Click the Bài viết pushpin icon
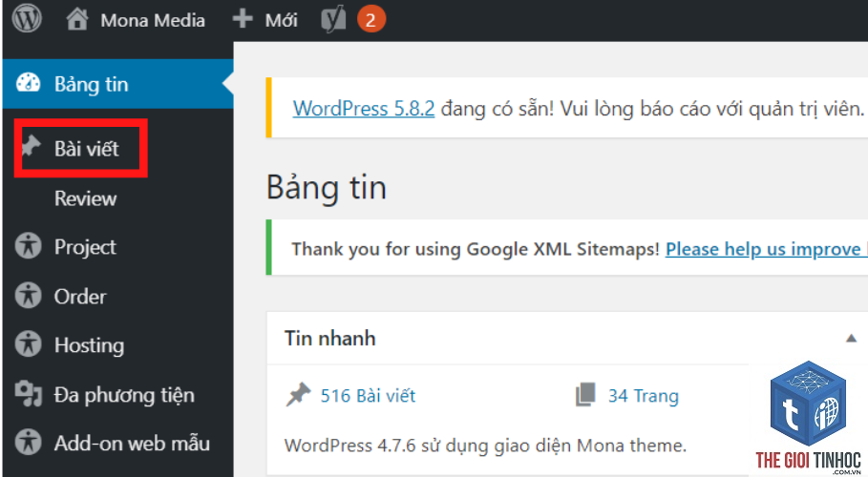 coord(32,147)
